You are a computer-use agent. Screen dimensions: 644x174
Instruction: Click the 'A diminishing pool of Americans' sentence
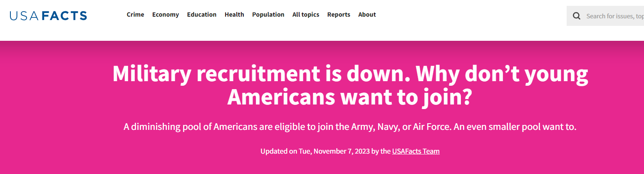pos(287,127)
